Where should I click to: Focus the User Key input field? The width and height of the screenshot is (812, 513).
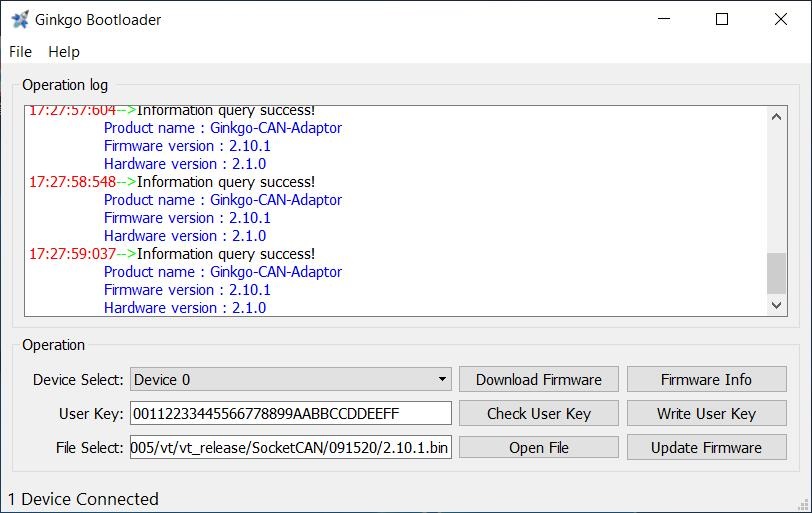point(291,414)
